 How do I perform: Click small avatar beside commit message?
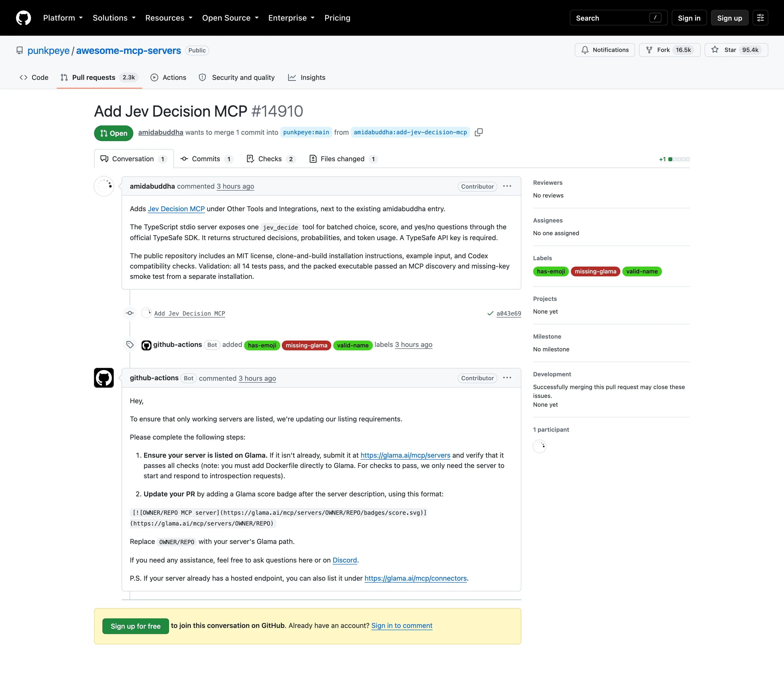146,313
